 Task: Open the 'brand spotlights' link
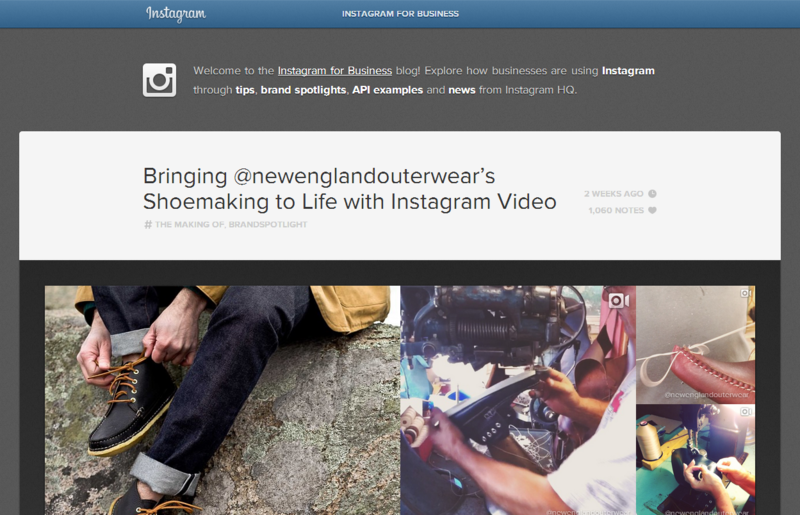(x=303, y=90)
